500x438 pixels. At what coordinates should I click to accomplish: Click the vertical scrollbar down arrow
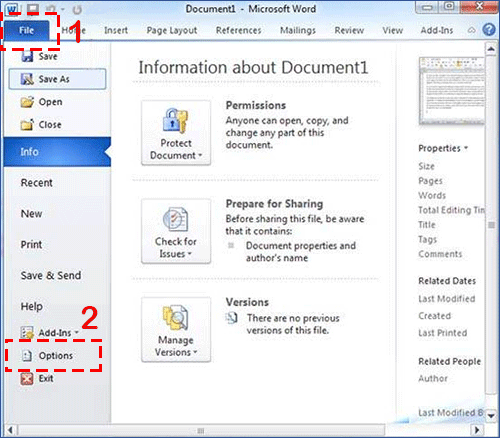(x=491, y=415)
